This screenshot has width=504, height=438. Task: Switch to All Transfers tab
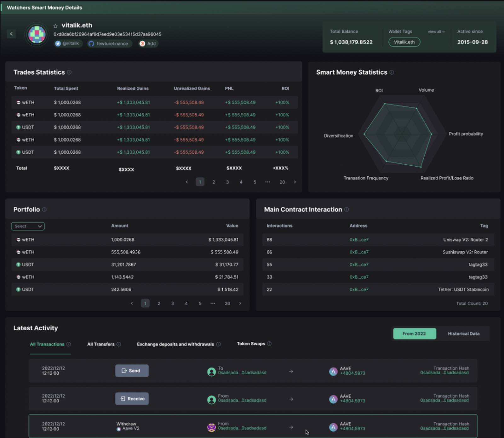(x=101, y=344)
